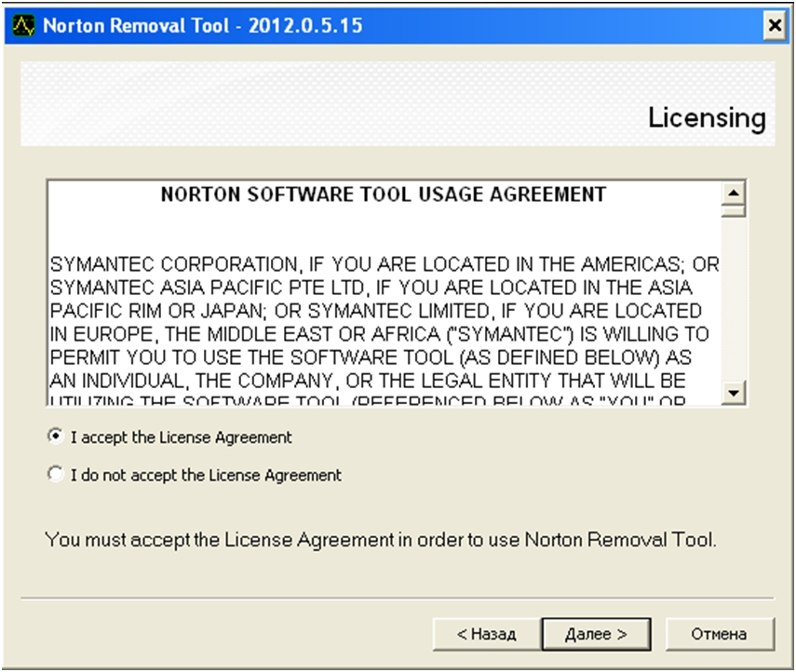Click the 'Licensing' page heading

coord(707,118)
